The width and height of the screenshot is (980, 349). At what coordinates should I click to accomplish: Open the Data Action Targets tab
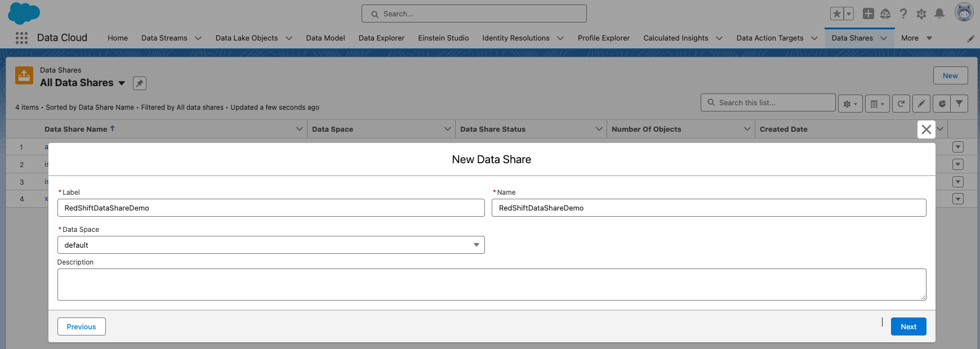pos(770,38)
